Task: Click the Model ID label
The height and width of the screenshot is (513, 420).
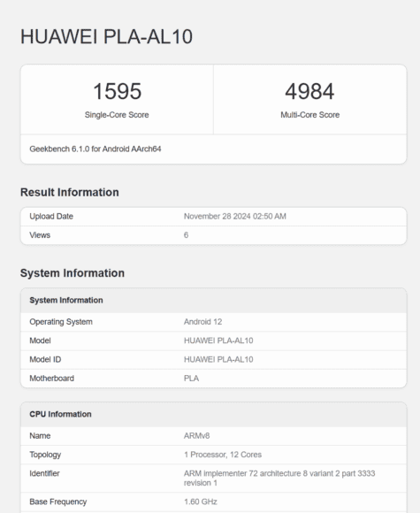Action: click(x=45, y=359)
